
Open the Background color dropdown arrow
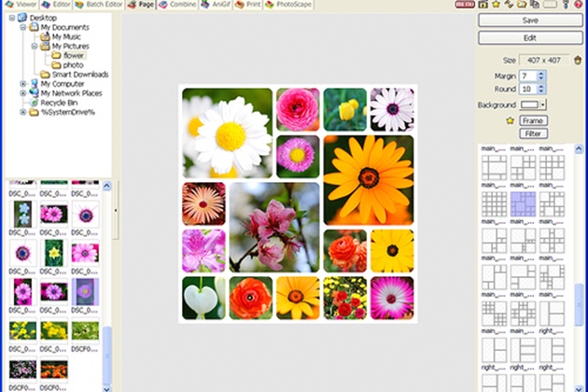coord(542,105)
